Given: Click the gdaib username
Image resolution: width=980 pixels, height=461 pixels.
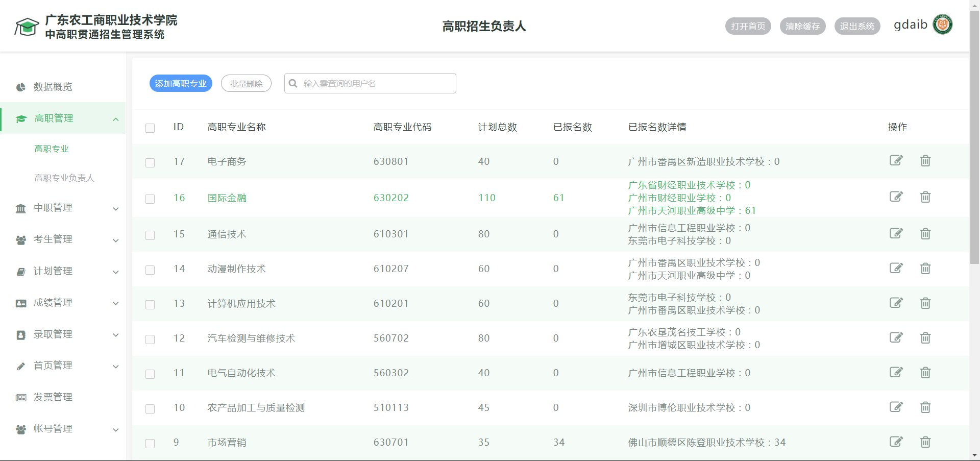Looking at the screenshot, I should pyautogui.click(x=911, y=25).
